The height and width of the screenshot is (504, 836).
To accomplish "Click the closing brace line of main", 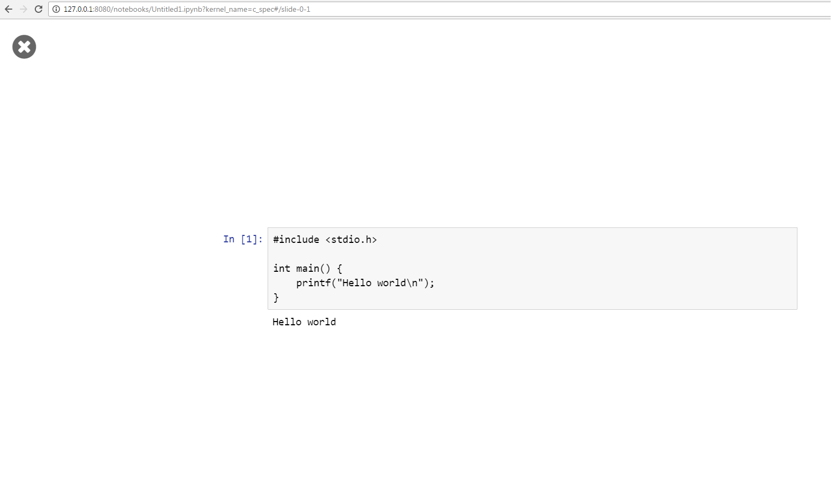I will coord(276,297).
